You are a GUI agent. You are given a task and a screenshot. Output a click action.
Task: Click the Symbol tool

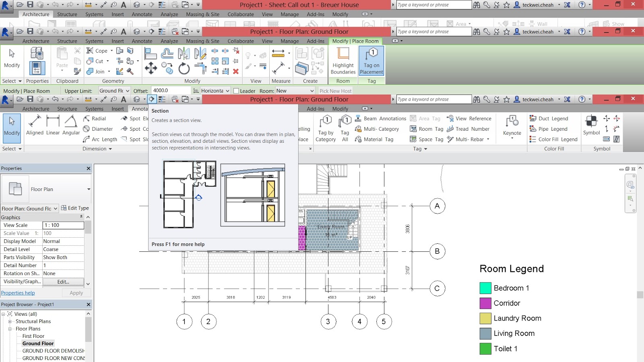pyautogui.click(x=591, y=125)
